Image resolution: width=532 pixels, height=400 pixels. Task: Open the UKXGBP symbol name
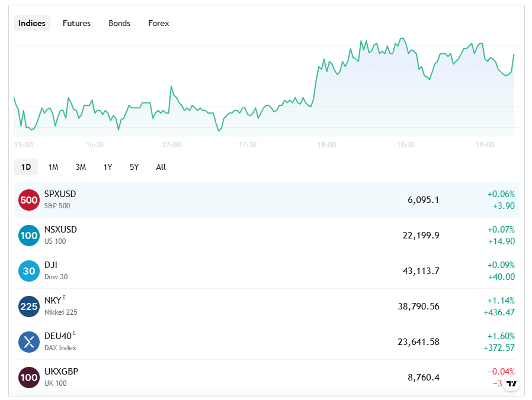pos(62,372)
